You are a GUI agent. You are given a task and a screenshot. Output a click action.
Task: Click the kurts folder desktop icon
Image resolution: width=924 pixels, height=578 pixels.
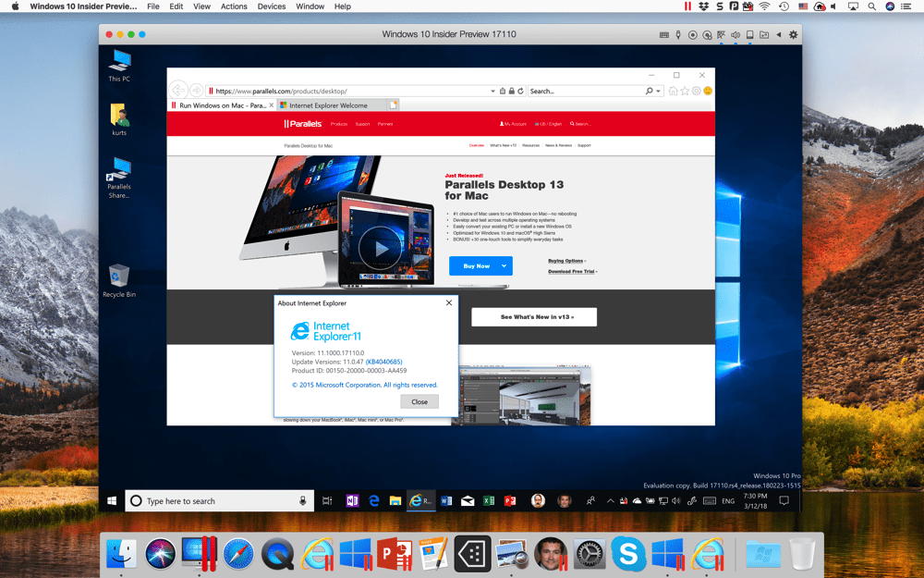click(119, 119)
